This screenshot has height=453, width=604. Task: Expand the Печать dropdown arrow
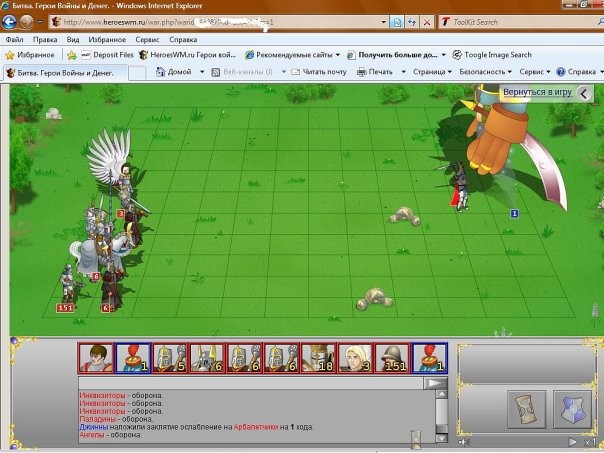point(403,72)
